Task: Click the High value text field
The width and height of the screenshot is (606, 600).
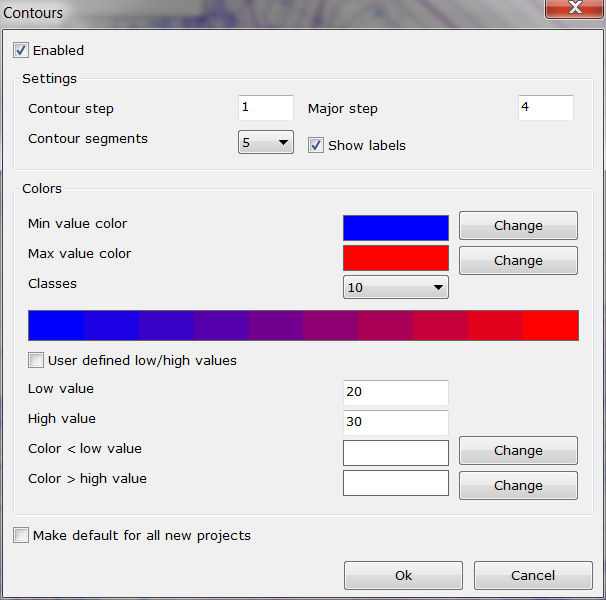Action: pos(395,422)
